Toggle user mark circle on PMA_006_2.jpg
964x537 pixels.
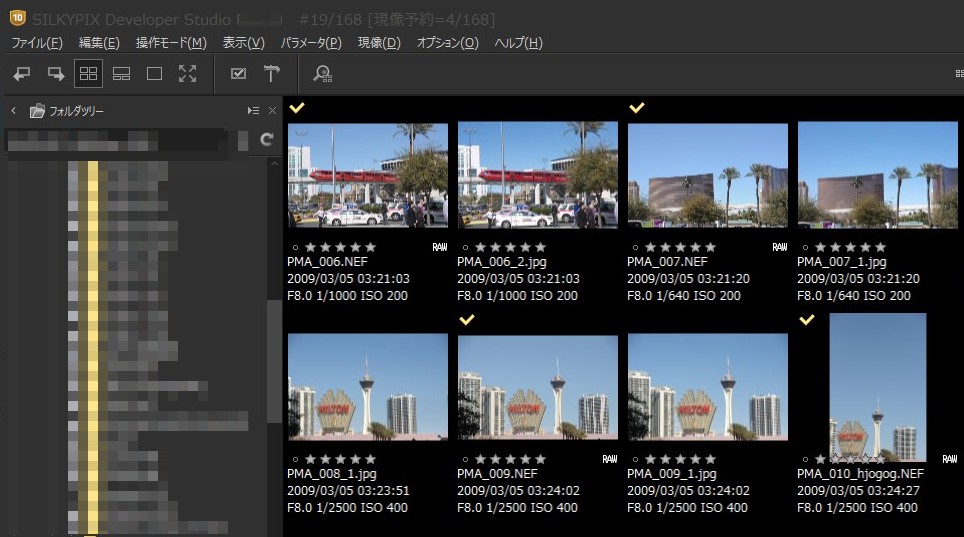pos(465,248)
